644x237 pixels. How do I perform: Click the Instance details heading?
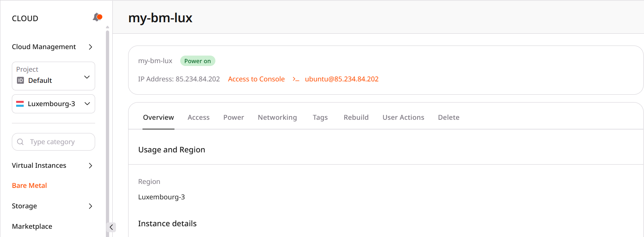tap(167, 224)
